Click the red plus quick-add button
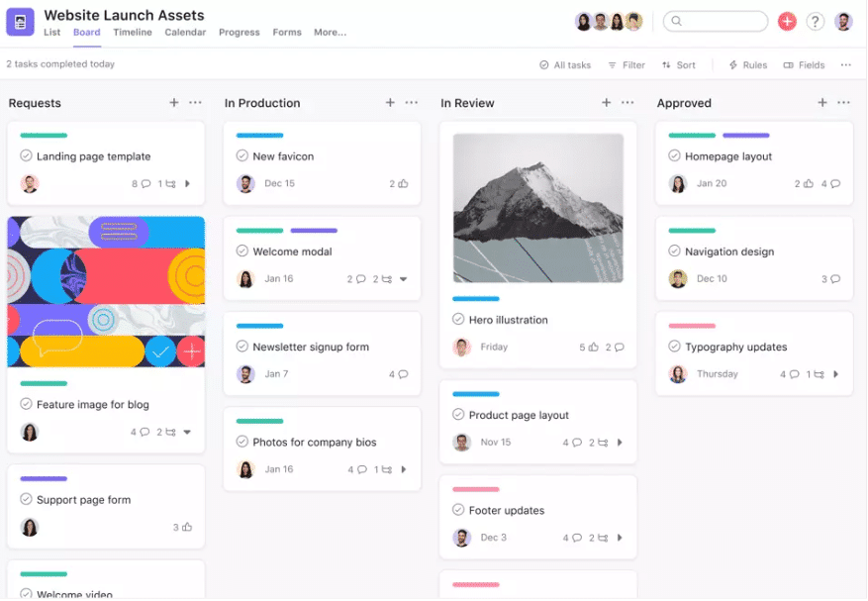868x601 pixels. tap(787, 22)
